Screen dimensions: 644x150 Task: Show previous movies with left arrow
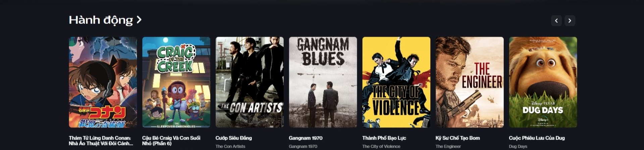click(556, 20)
